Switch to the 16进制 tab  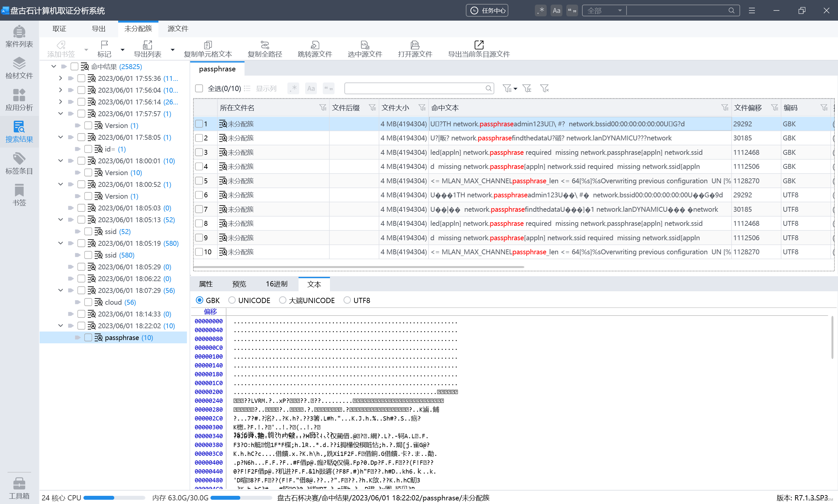point(277,284)
